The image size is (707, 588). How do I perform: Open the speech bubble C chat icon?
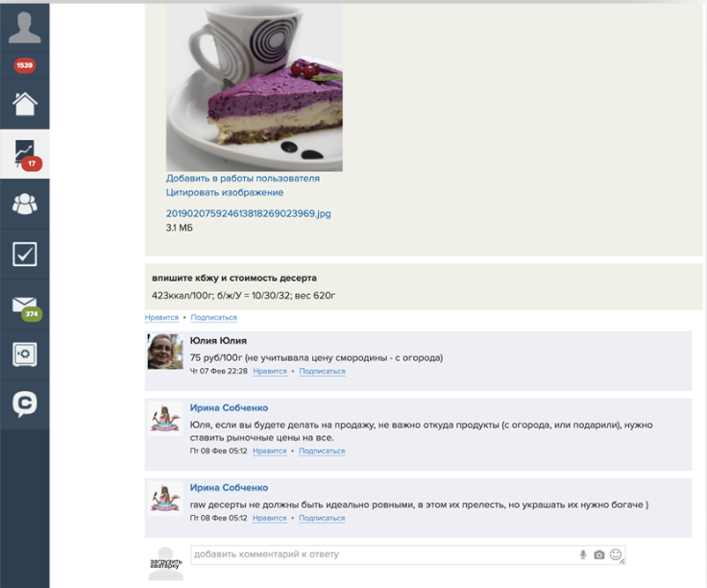(x=24, y=404)
